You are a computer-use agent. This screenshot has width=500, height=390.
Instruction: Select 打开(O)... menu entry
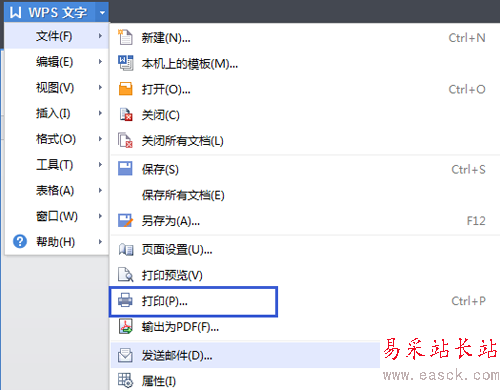click(x=305, y=89)
